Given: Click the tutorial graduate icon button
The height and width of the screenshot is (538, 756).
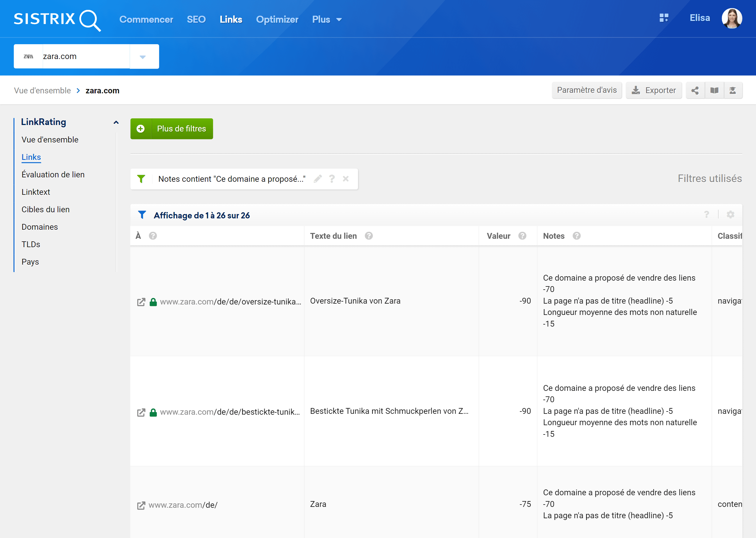Looking at the screenshot, I should point(733,90).
